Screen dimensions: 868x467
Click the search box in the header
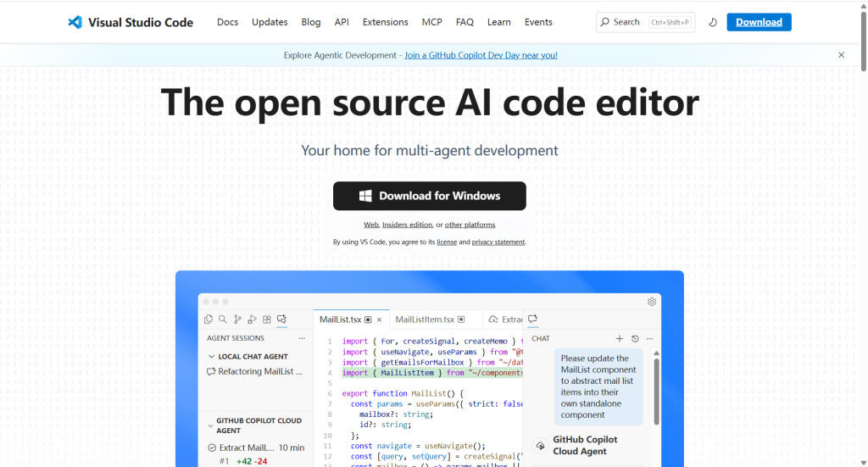tap(645, 22)
